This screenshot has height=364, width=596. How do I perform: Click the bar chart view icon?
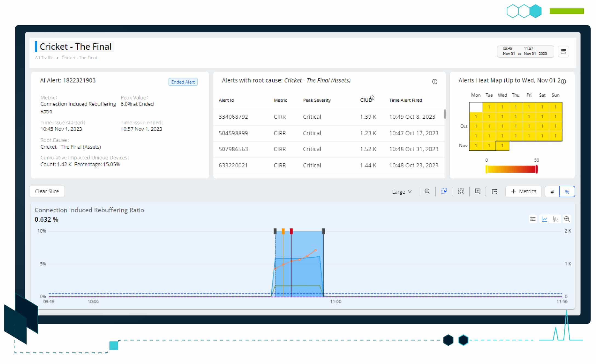555,219
